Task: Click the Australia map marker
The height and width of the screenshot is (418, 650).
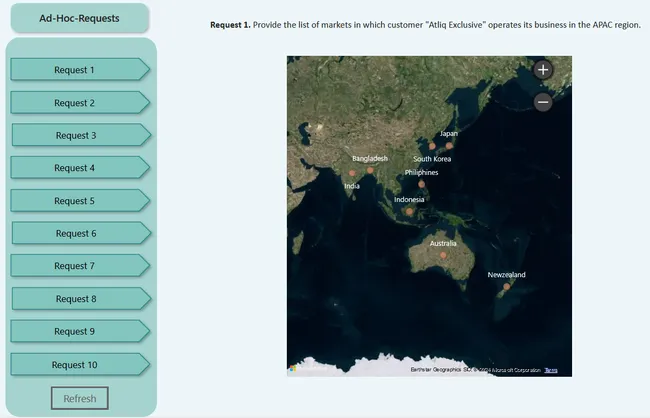Action: tap(443, 255)
